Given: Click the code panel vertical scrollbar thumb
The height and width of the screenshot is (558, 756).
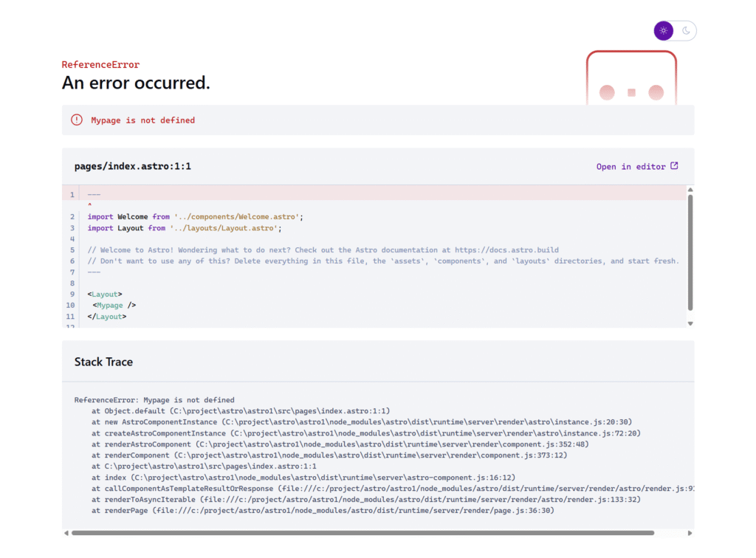Looking at the screenshot, I should (x=690, y=251).
